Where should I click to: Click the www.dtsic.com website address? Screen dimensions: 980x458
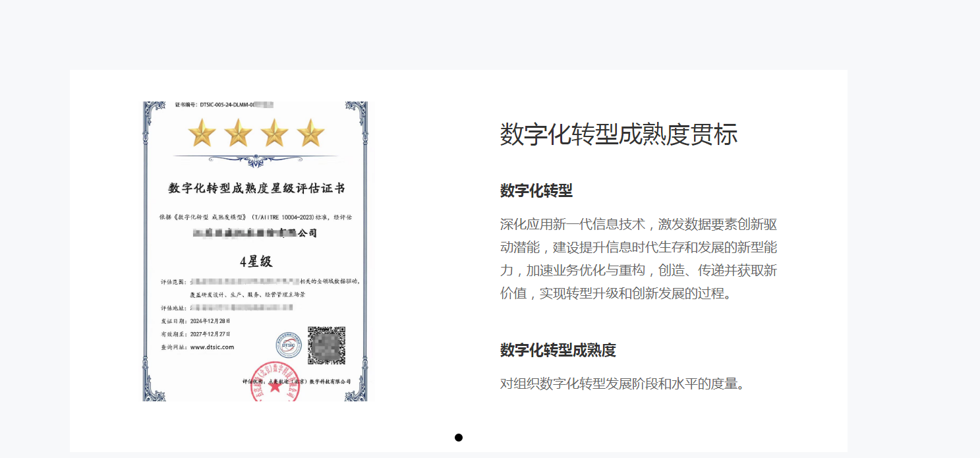(212, 347)
